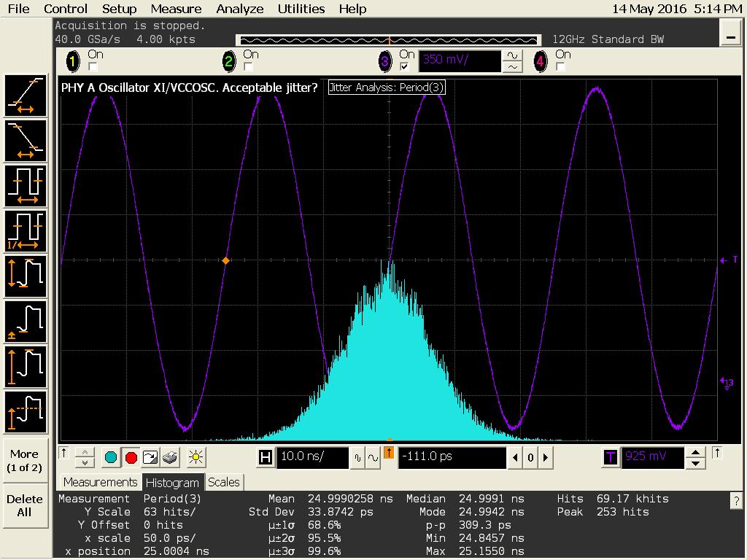Enable channel 1 On checkbox

click(x=93, y=66)
